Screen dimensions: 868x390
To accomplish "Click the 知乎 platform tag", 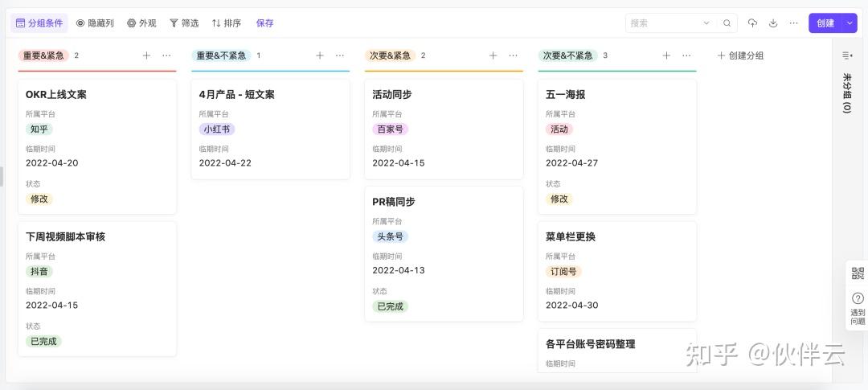I will coord(39,129).
